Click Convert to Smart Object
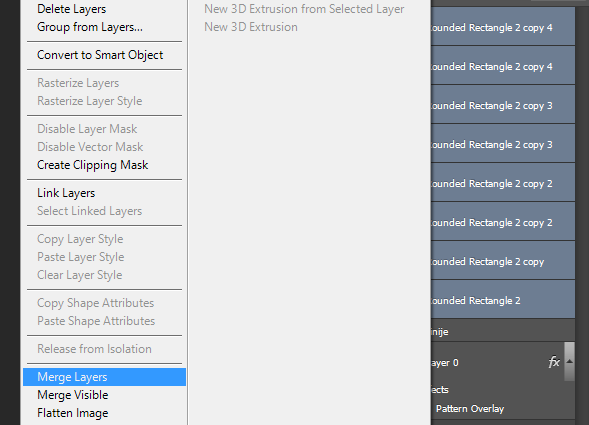This screenshot has width=589, height=425. pyautogui.click(x=104, y=55)
